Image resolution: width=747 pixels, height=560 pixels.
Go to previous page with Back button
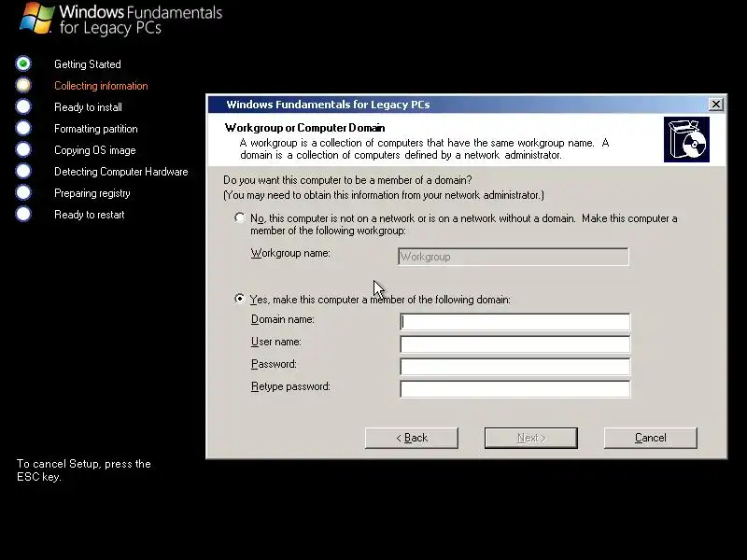(412, 438)
